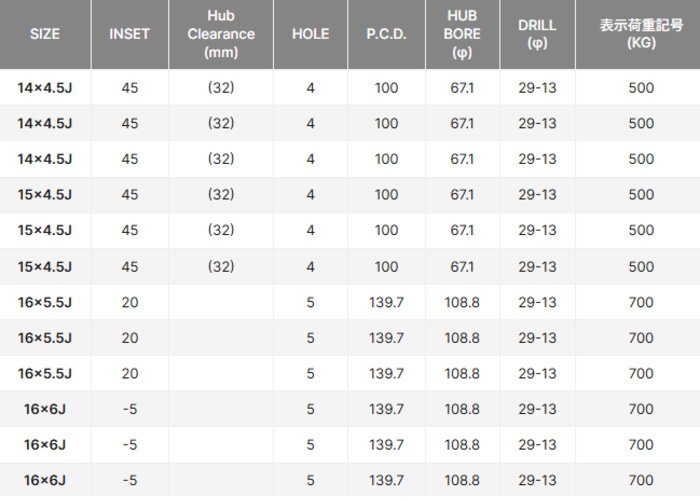Viewport: 700px width, 500px height.
Task: Select the HUB BORE column header
Action: (x=462, y=33)
